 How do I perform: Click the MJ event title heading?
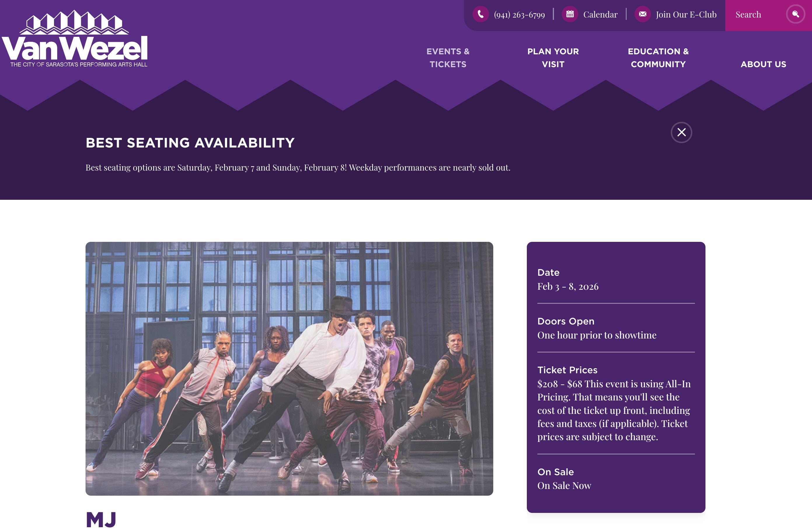click(x=101, y=519)
